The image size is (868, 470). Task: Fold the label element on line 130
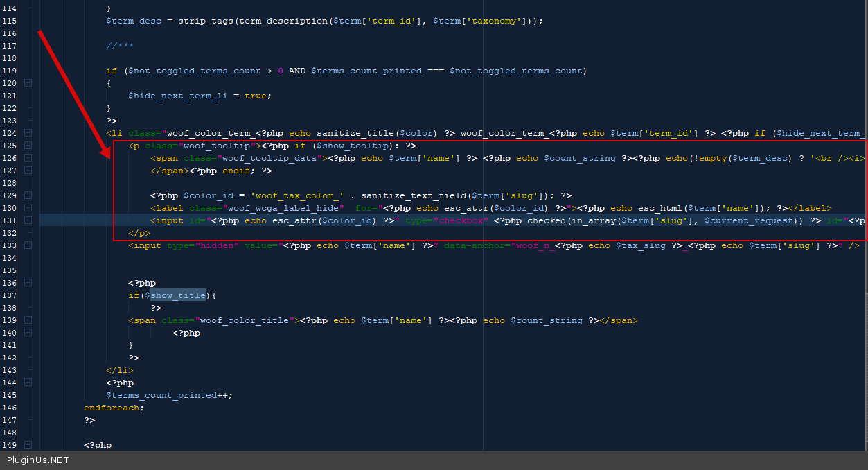coord(28,208)
